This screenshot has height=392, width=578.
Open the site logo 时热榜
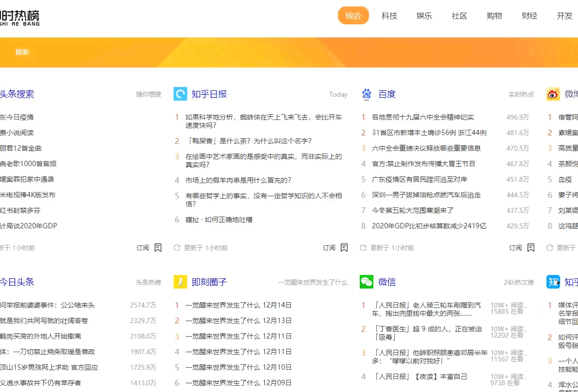click(x=19, y=17)
